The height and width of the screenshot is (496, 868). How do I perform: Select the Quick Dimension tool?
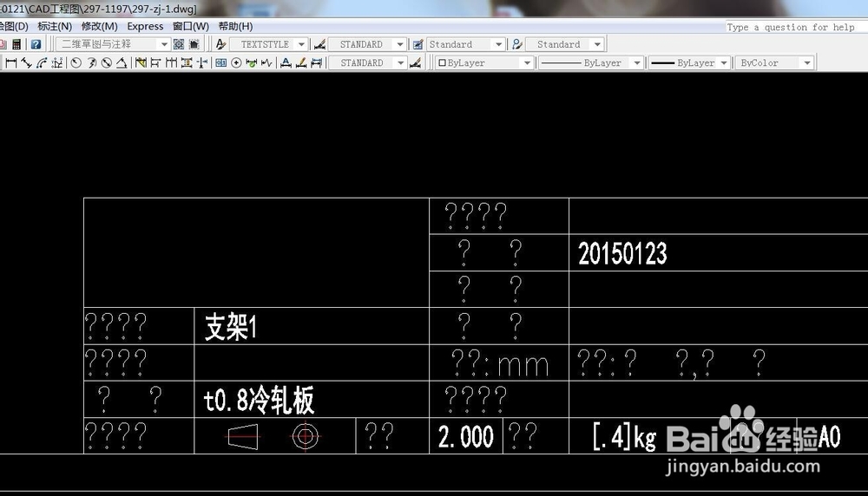click(x=141, y=63)
